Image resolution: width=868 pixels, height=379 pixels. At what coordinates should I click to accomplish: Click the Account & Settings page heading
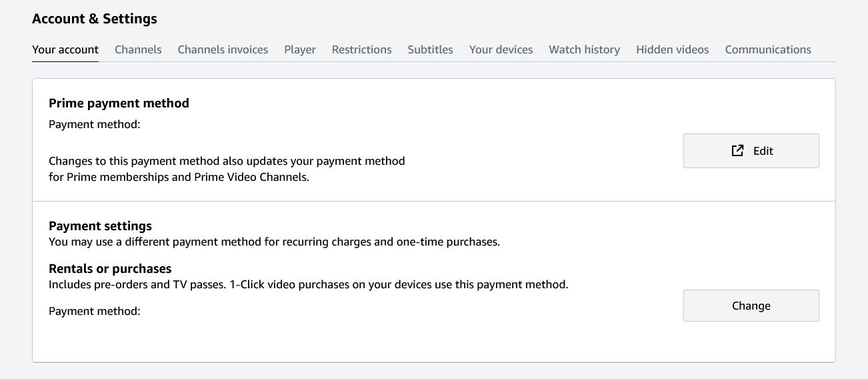coord(95,19)
